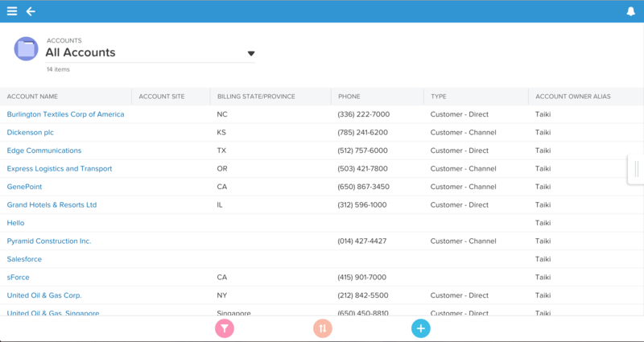Sort by Account Owner Alias column header
This screenshot has width=644, height=342.
click(x=573, y=97)
